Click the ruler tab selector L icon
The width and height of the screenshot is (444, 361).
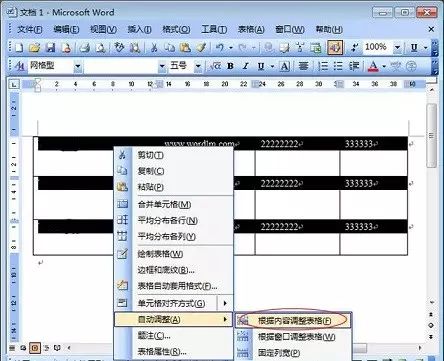coord(14,84)
